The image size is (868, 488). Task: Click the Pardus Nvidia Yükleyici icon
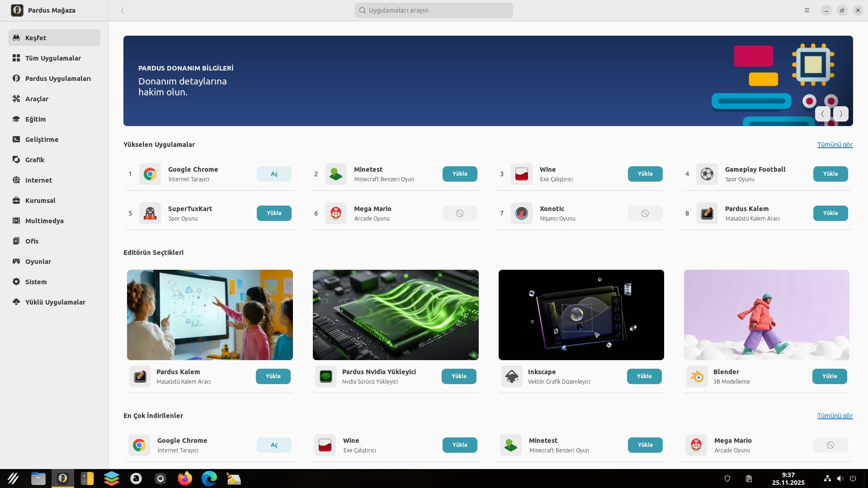(325, 376)
